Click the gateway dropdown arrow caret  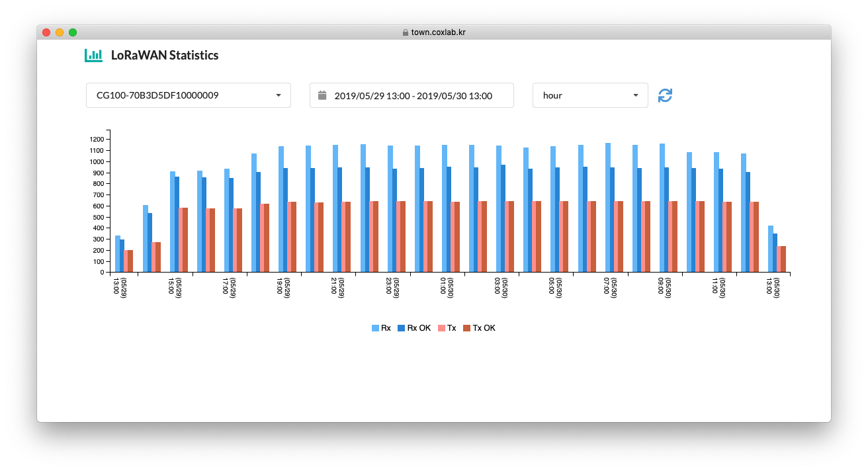point(279,95)
